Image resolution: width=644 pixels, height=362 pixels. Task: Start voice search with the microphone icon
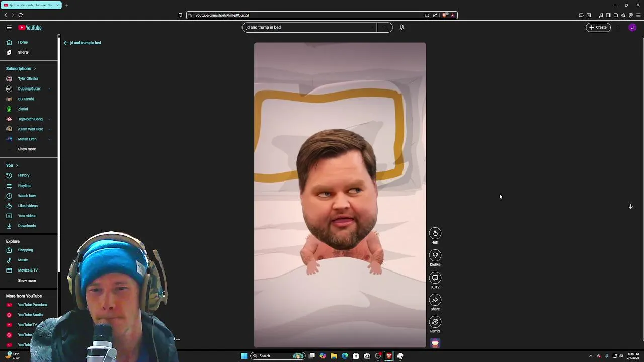tap(402, 27)
